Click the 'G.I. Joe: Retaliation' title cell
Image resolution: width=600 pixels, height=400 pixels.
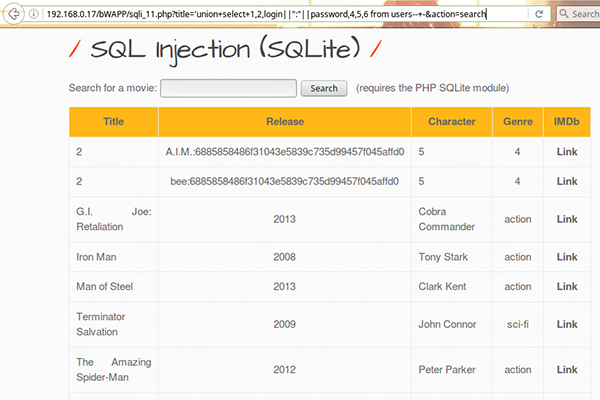(x=114, y=219)
